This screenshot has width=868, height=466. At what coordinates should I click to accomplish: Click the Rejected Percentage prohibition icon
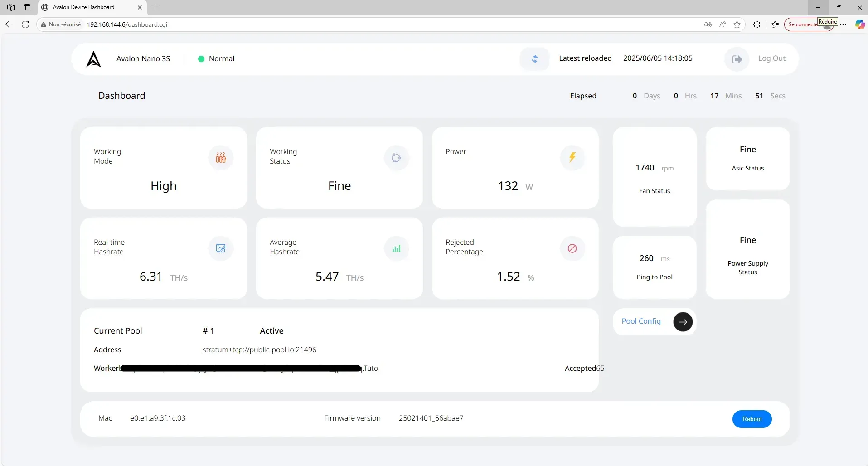(x=572, y=248)
